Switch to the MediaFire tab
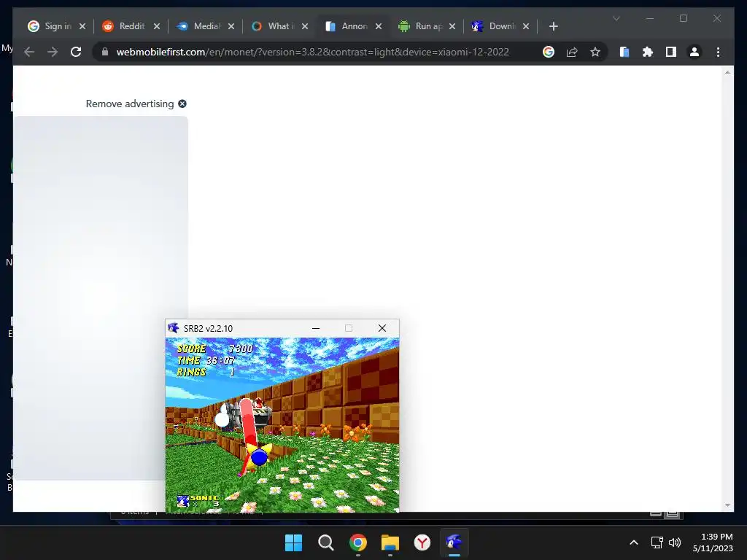The width and height of the screenshot is (747, 560). (x=200, y=26)
